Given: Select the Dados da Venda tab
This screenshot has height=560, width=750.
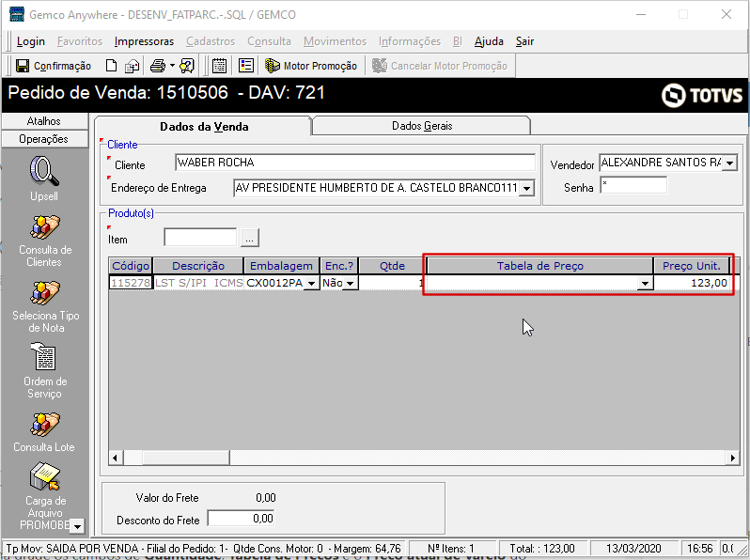Looking at the screenshot, I should click(204, 127).
